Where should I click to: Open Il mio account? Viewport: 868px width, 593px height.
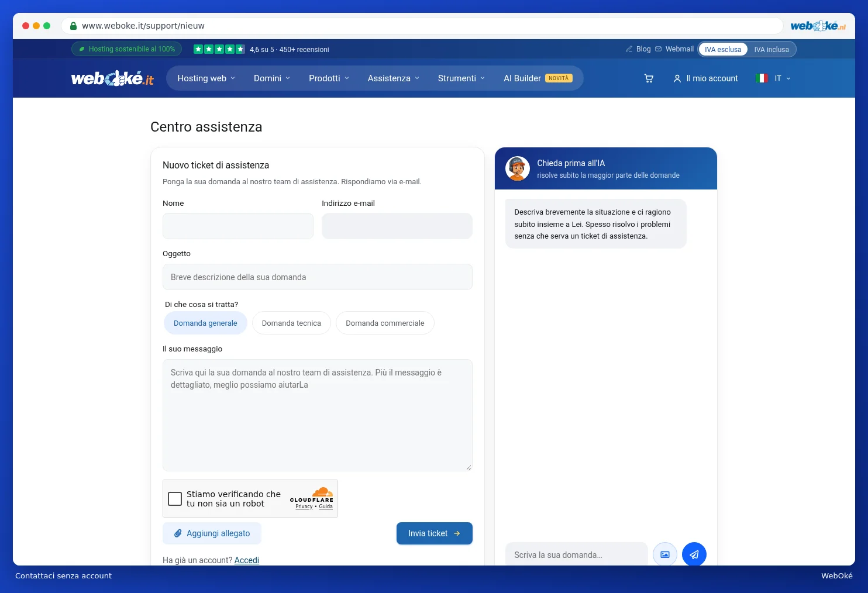[706, 78]
